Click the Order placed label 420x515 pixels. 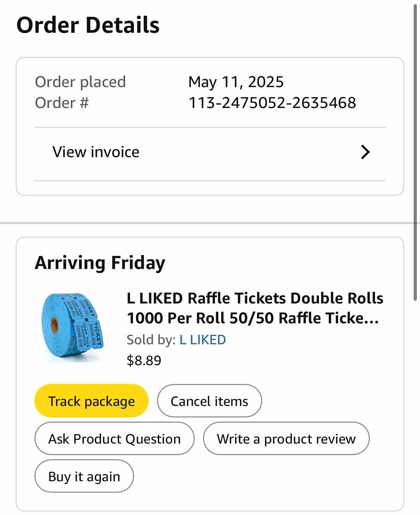pyautogui.click(x=80, y=82)
